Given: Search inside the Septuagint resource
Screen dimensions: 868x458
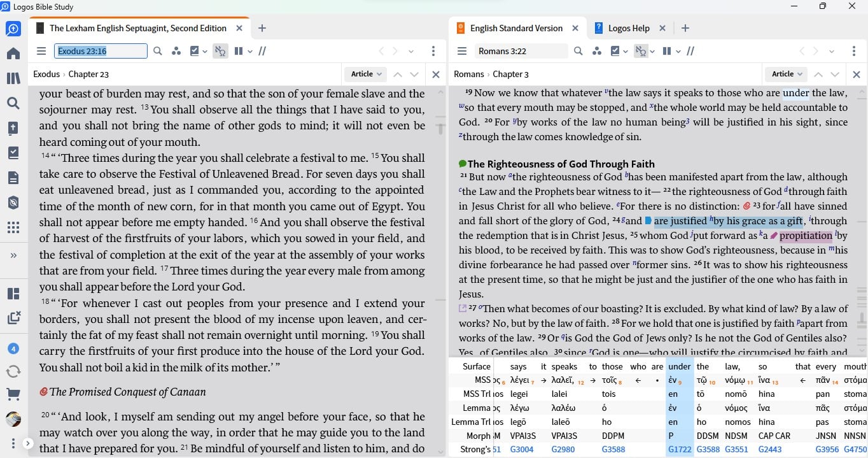Looking at the screenshot, I should [158, 52].
